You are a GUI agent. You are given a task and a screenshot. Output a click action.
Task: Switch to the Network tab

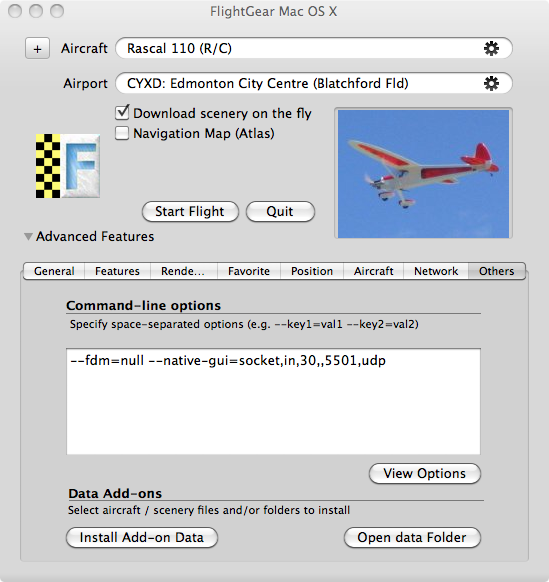[x=436, y=271]
